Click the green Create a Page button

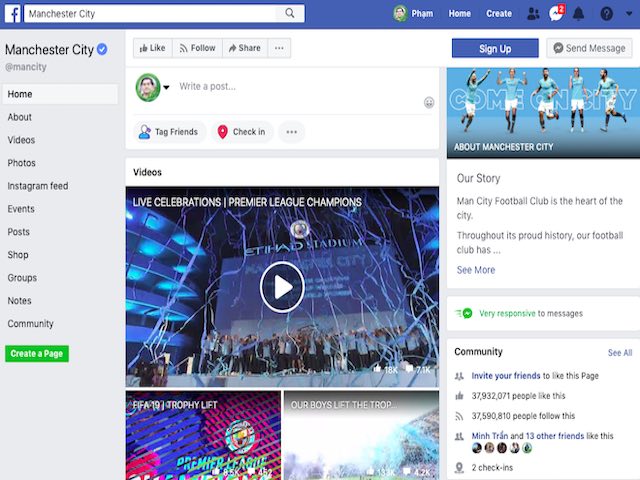pyautogui.click(x=37, y=353)
